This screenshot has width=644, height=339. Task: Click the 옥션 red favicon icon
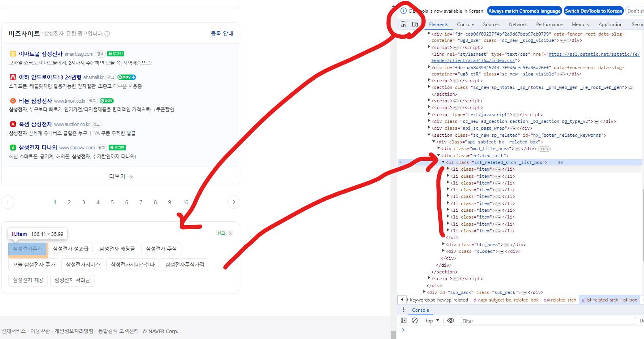13,124
